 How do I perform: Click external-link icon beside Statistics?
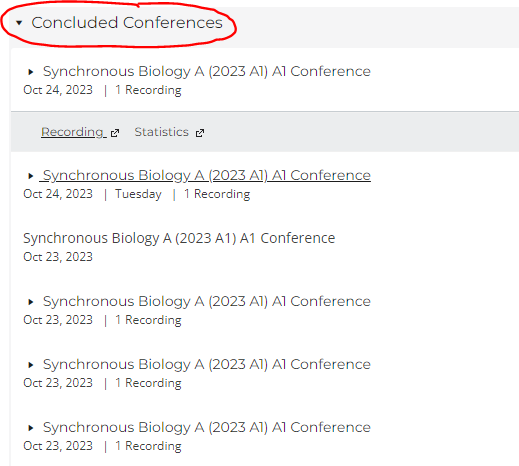pos(200,133)
